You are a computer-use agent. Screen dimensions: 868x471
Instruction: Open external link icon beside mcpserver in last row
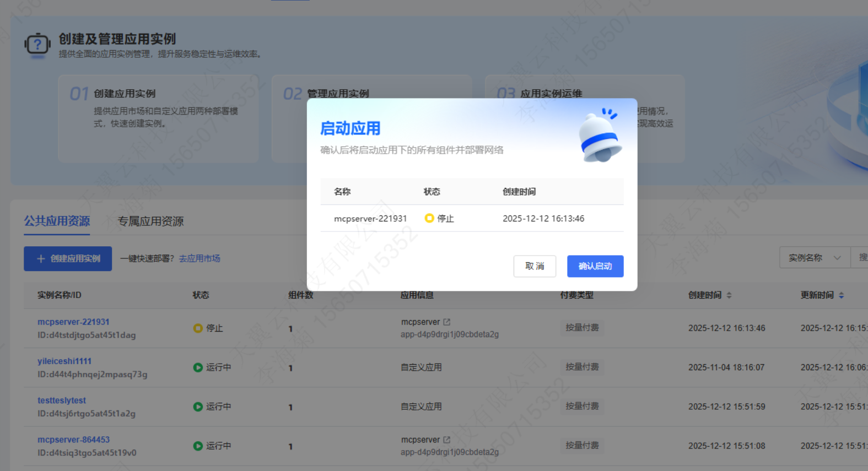(447, 440)
